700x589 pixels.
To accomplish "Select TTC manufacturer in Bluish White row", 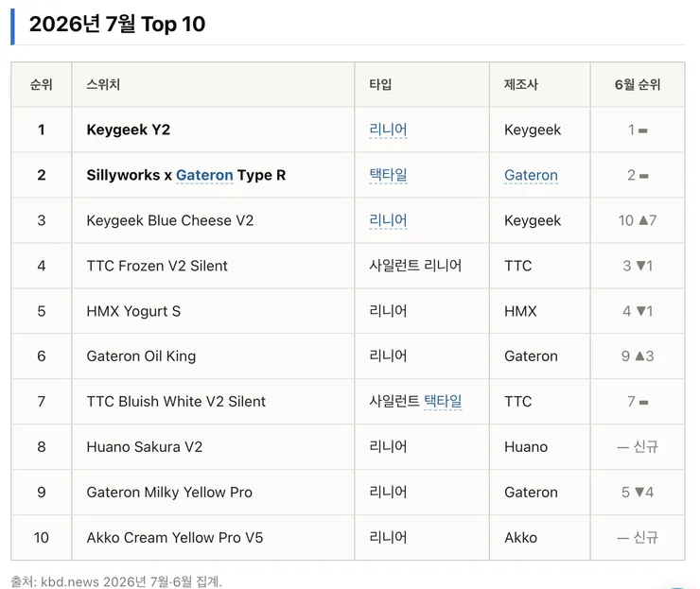I will 517,402.
